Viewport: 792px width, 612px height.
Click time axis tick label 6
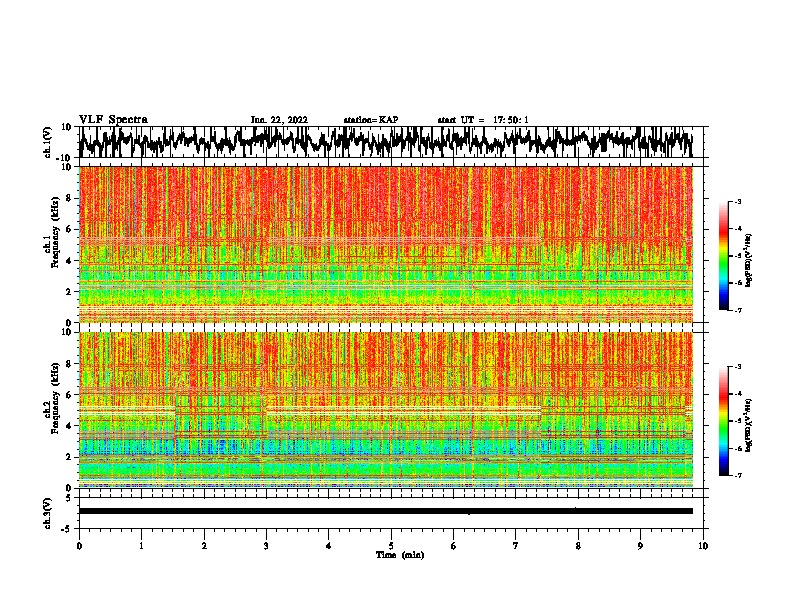[454, 546]
